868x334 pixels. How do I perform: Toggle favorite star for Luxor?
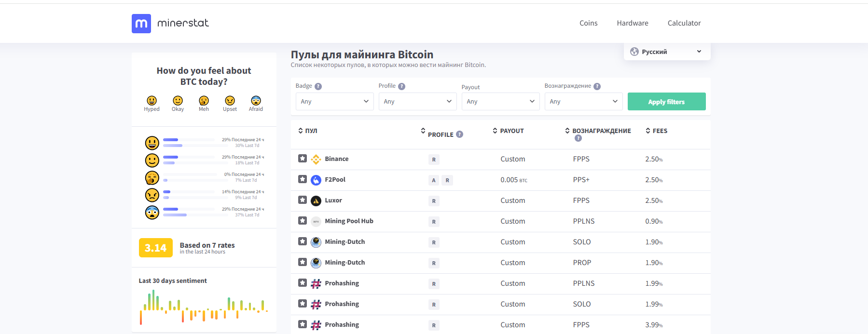(303, 200)
